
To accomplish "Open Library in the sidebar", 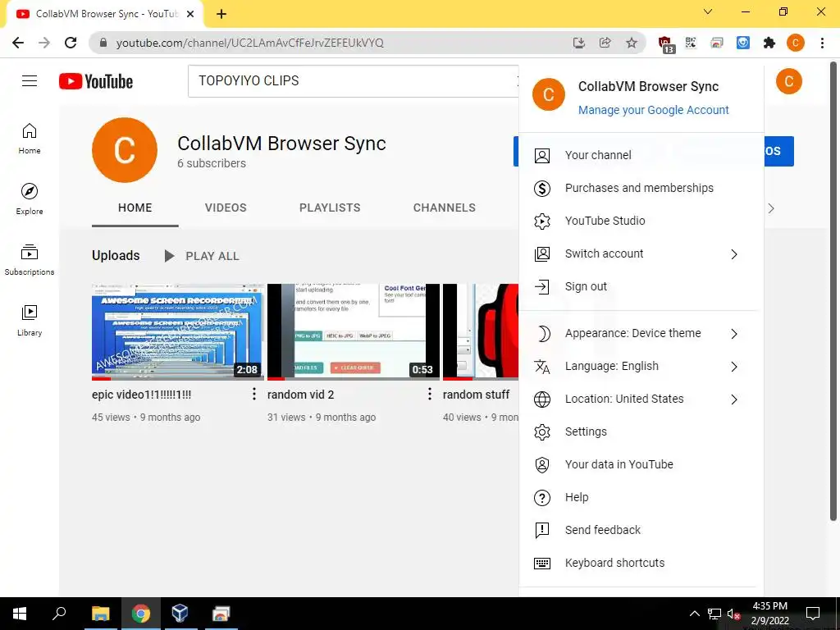I will (x=30, y=321).
